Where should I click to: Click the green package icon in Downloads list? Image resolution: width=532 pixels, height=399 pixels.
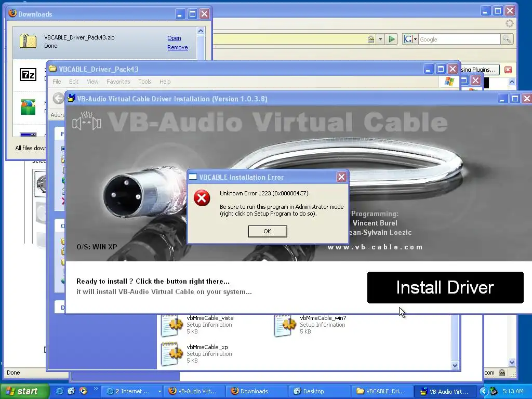click(x=28, y=107)
